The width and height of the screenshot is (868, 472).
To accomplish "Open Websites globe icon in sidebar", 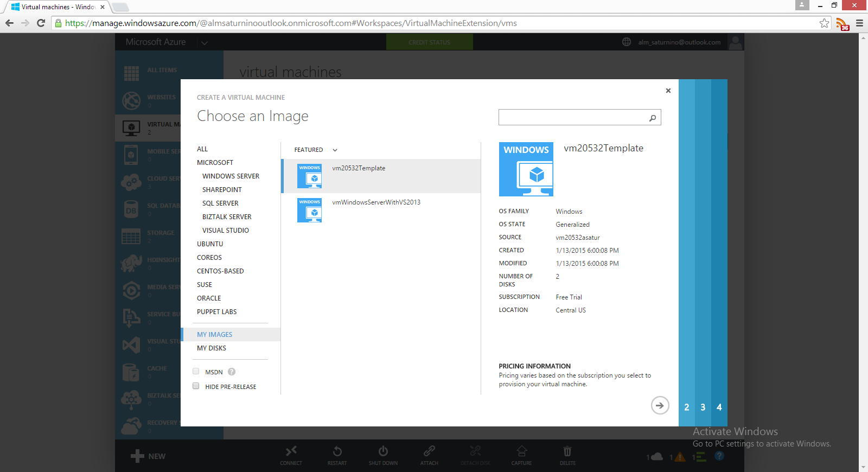I will pos(131,100).
